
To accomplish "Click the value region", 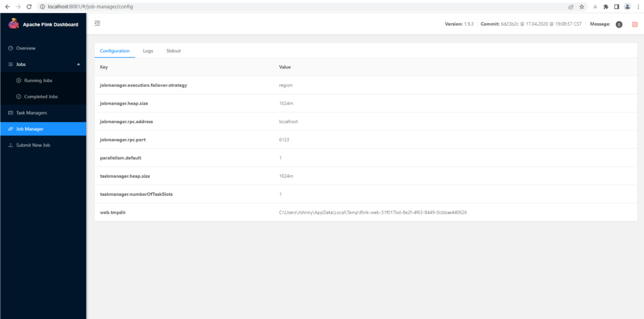I will tap(286, 85).
